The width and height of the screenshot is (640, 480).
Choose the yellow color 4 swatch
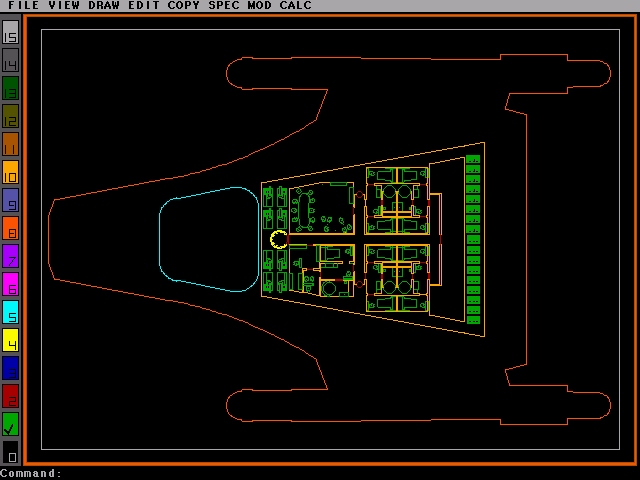(x=10, y=340)
